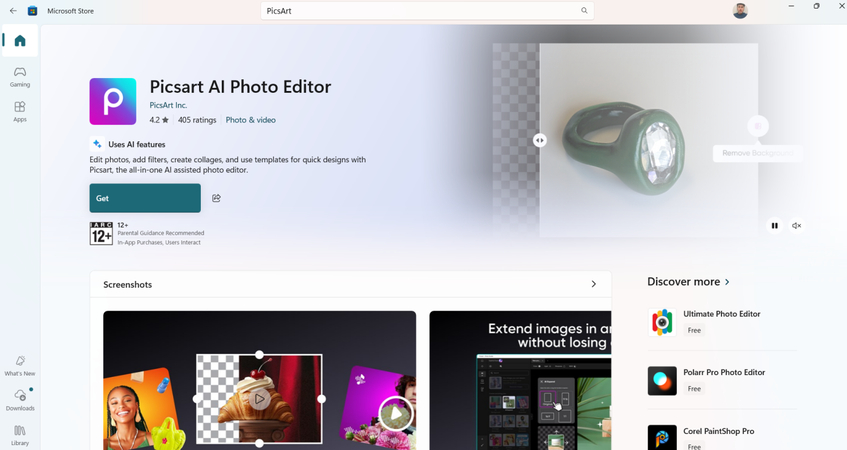Open Polarr Pro Photo Editor icon
The image size is (847, 450).
click(662, 380)
